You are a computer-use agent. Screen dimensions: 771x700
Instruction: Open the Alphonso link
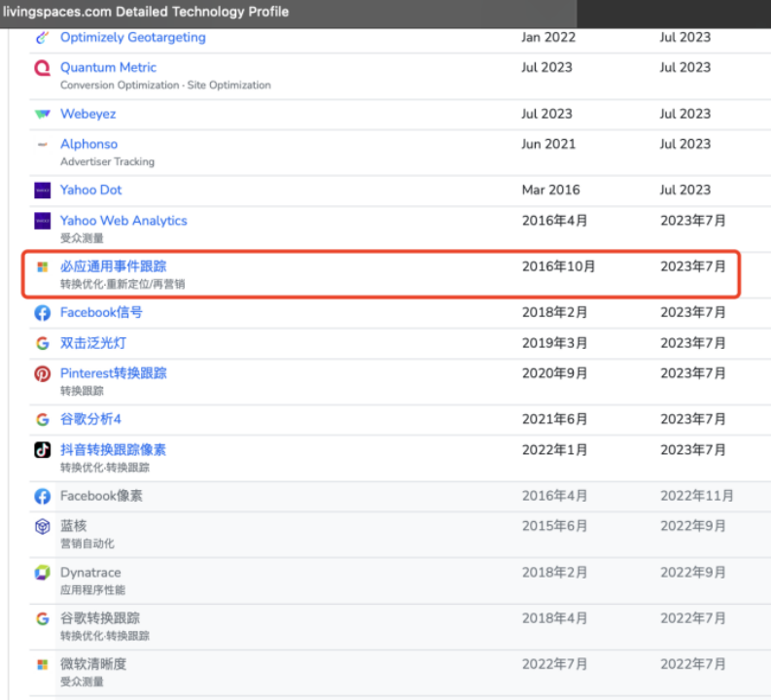click(89, 144)
